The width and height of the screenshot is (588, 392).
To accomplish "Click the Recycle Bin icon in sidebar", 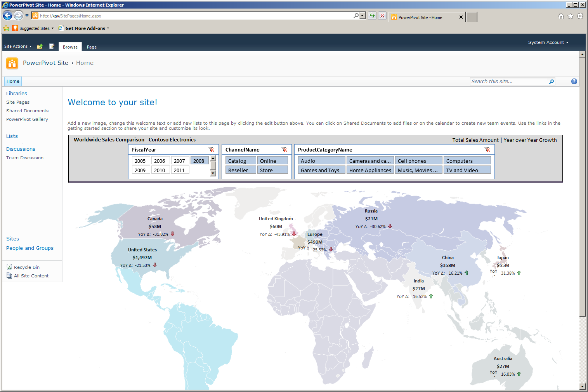I will (9, 267).
